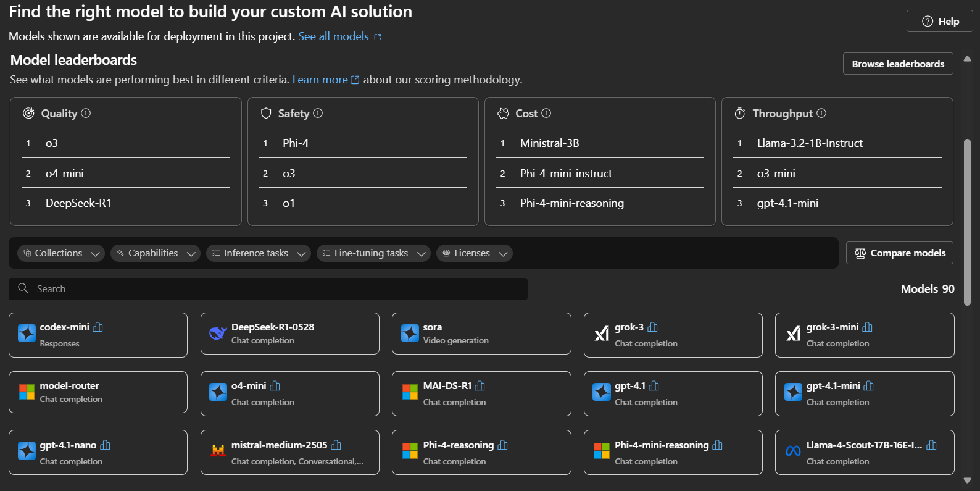The image size is (980, 491).
Task: Click benchmark icon next to o4-mini card
Action: [275, 385]
